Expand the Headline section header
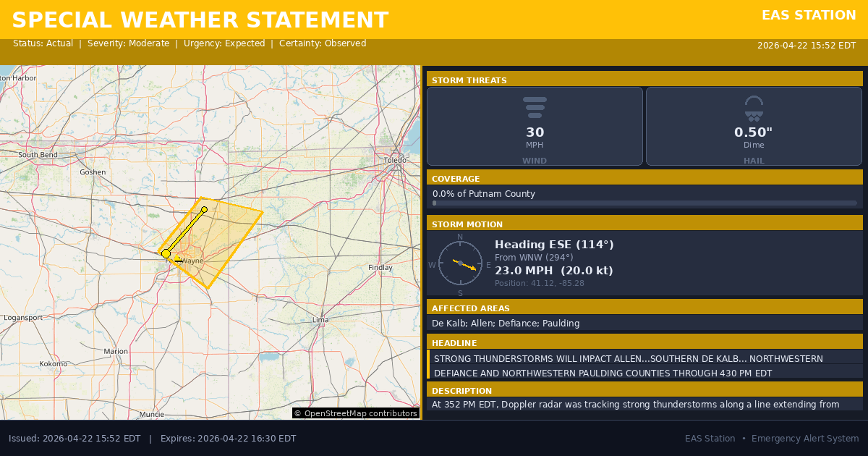868x456 pixels. 644,342
